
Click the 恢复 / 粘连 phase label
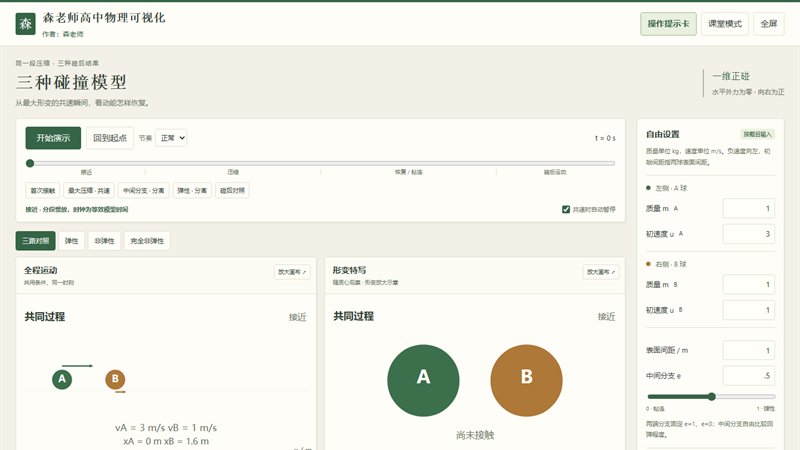(x=409, y=172)
